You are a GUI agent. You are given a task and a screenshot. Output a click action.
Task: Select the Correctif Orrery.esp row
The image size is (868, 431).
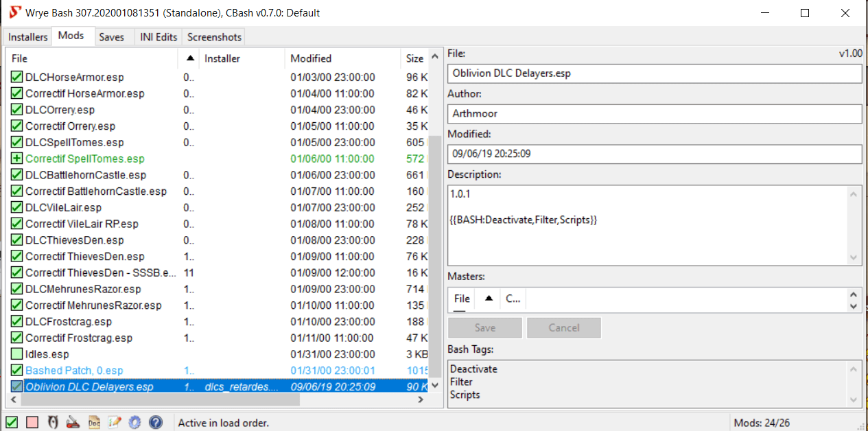click(217, 126)
